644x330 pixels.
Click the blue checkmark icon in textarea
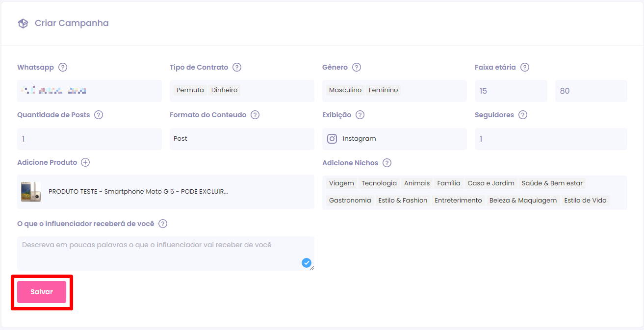pyautogui.click(x=307, y=263)
